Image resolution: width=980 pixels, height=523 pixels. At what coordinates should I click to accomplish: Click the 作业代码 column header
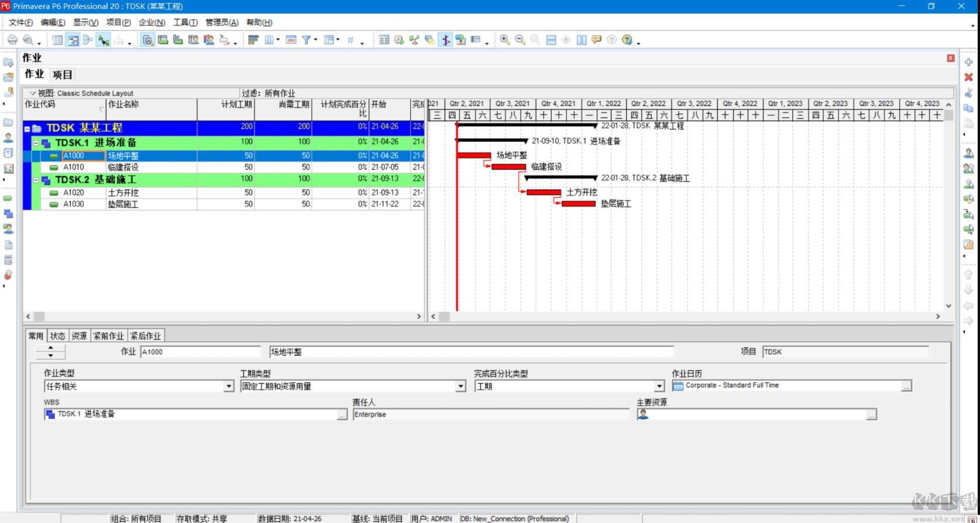(64, 109)
